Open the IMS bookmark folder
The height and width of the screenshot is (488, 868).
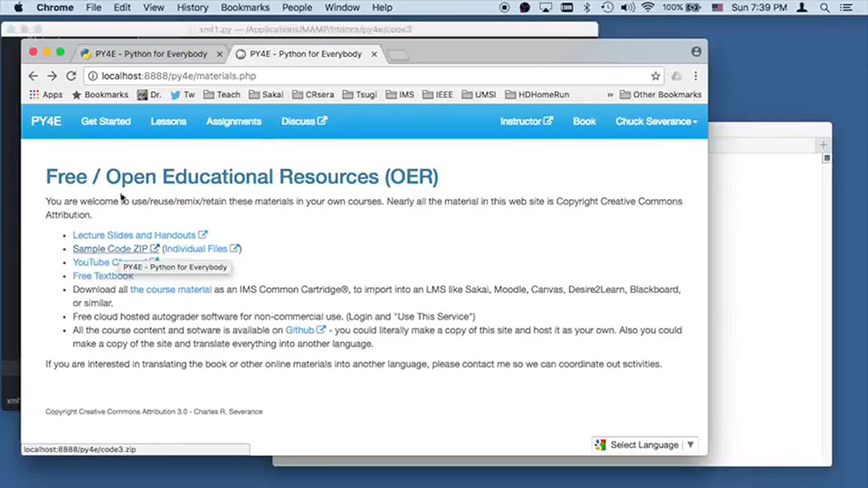(400, 94)
